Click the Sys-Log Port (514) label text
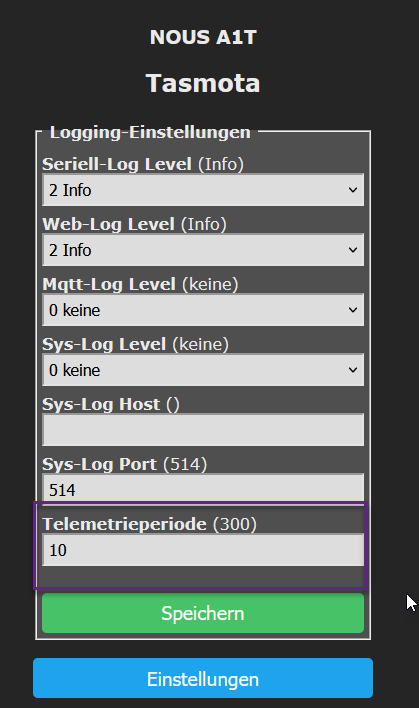This screenshot has height=708, width=419. pos(125,464)
